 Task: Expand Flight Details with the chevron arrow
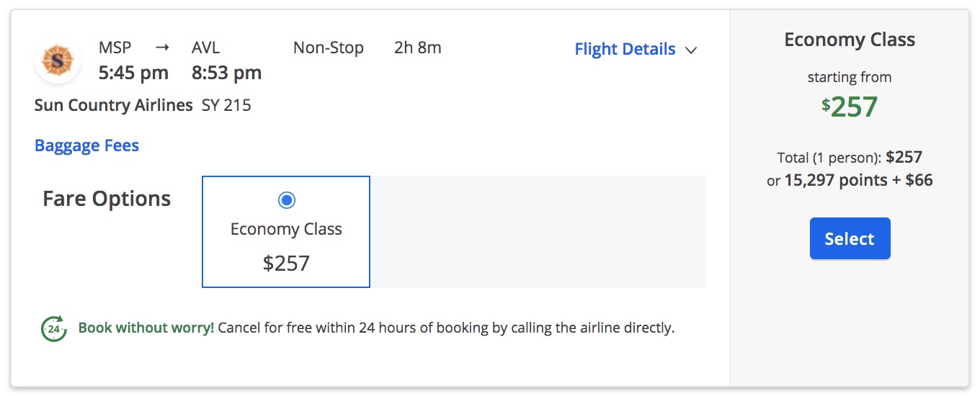click(x=690, y=50)
